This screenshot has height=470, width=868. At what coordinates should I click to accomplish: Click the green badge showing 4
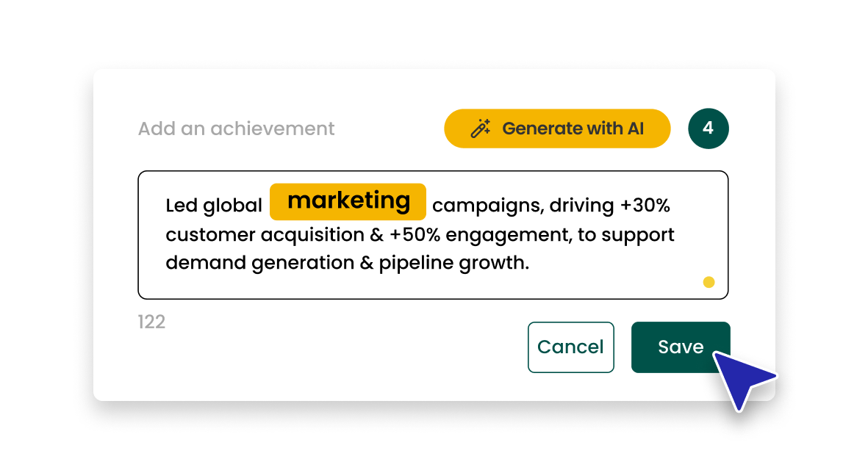click(x=708, y=129)
